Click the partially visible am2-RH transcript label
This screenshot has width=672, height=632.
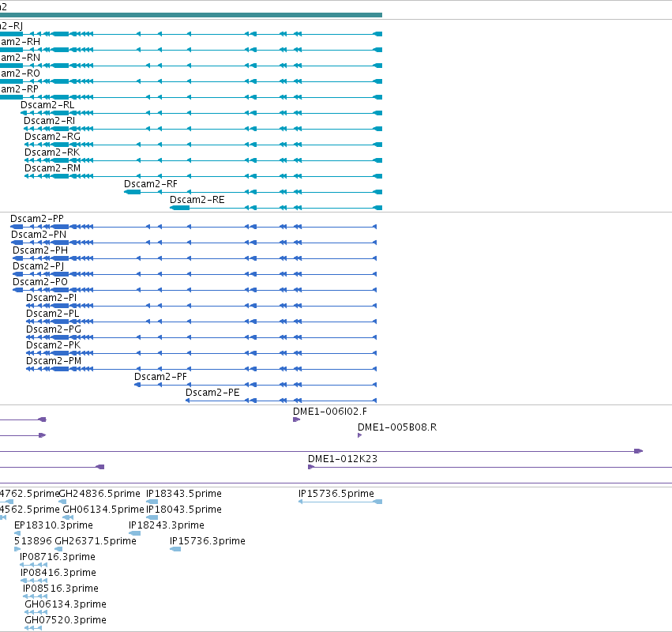[x=21, y=42]
